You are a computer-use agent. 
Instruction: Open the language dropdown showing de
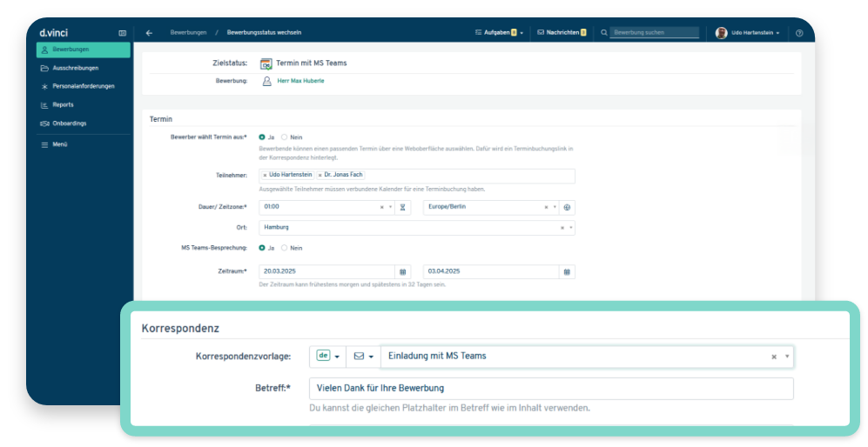pos(327,357)
